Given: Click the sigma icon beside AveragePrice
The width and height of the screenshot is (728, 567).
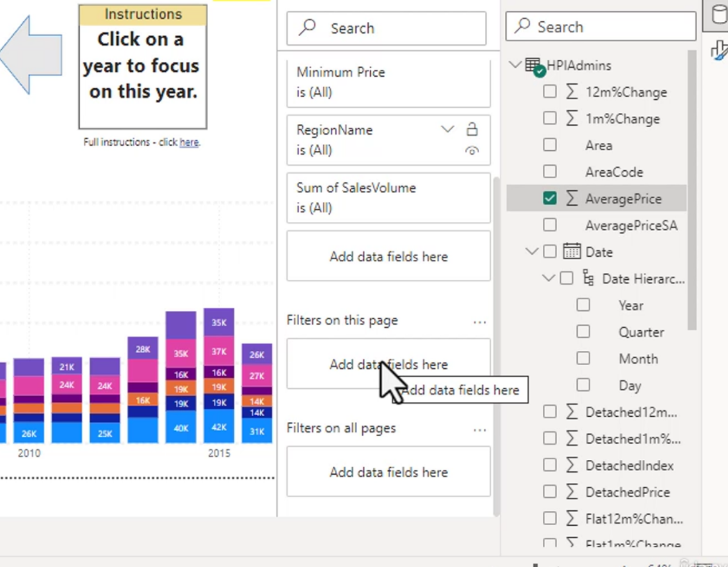Looking at the screenshot, I should coord(572,198).
